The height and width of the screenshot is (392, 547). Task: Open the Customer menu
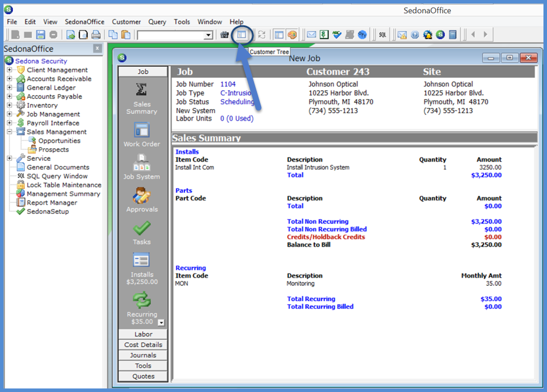tap(126, 22)
